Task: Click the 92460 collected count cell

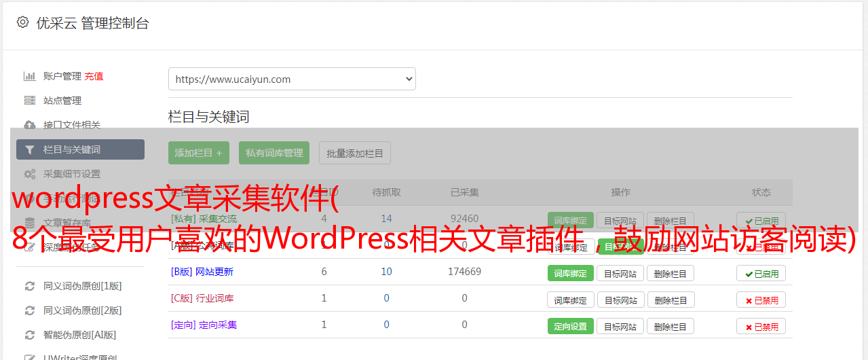Action: [464, 219]
